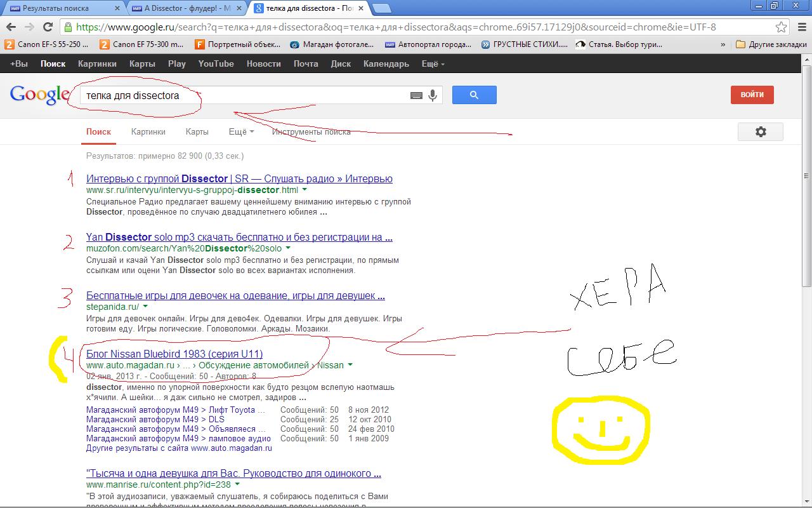Screen dimensions: 812x508
Task: Show hidden bookmarks with the chevron
Action: pyautogui.click(x=723, y=44)
